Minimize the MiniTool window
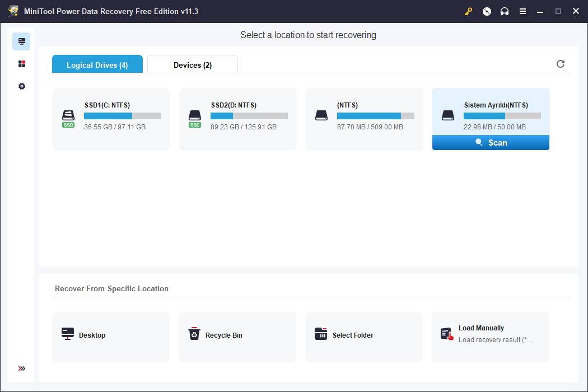This screenshot has width=588, height=392. click(540, 11)
